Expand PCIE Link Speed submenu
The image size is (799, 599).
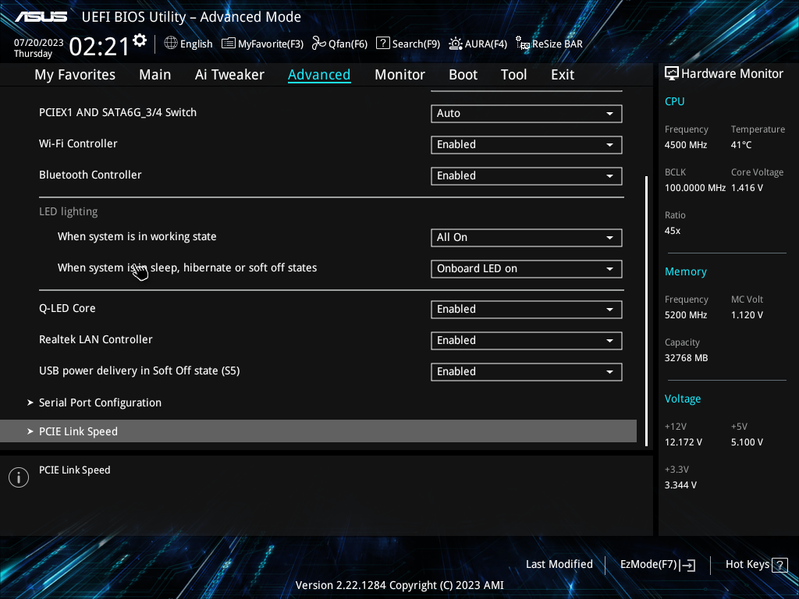[318, 431]
